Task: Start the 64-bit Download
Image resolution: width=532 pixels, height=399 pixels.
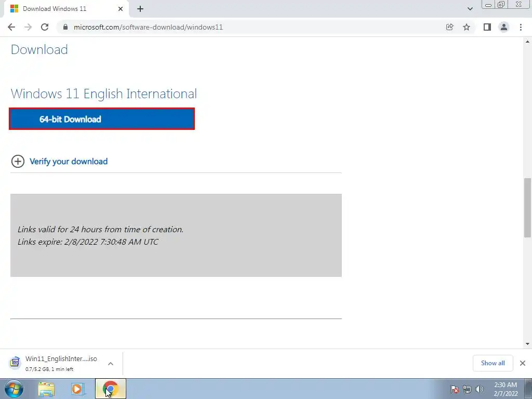Action: click(x=102, y=119)
